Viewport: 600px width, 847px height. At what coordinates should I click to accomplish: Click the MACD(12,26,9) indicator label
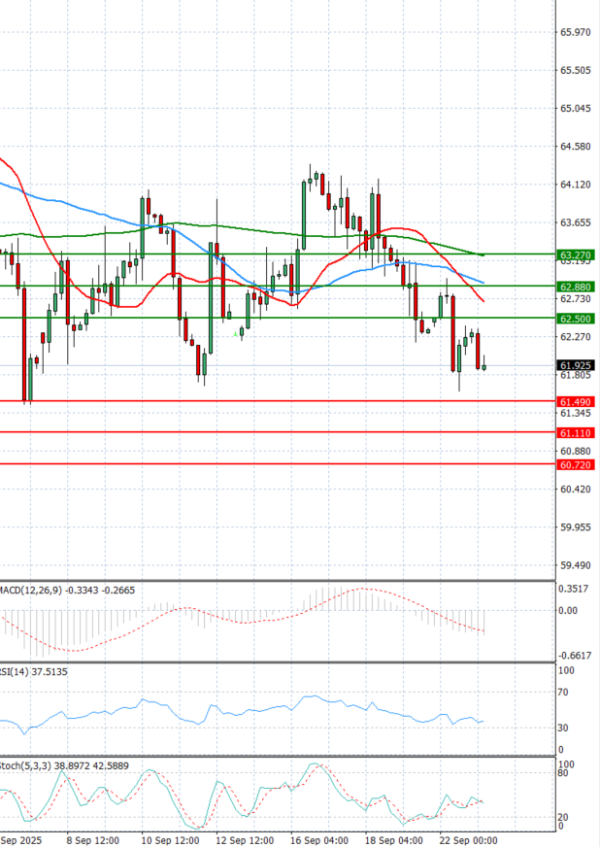[x=67, y=590]
